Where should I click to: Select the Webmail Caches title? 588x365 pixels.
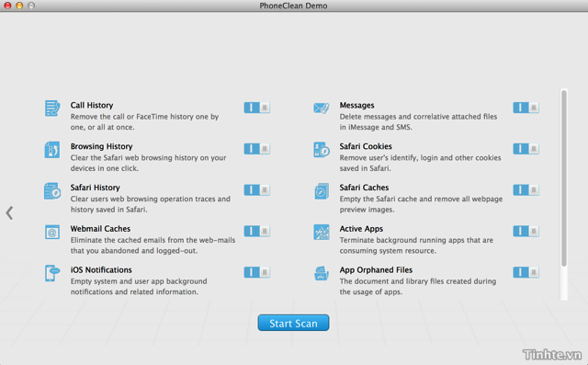click(100, 229)
